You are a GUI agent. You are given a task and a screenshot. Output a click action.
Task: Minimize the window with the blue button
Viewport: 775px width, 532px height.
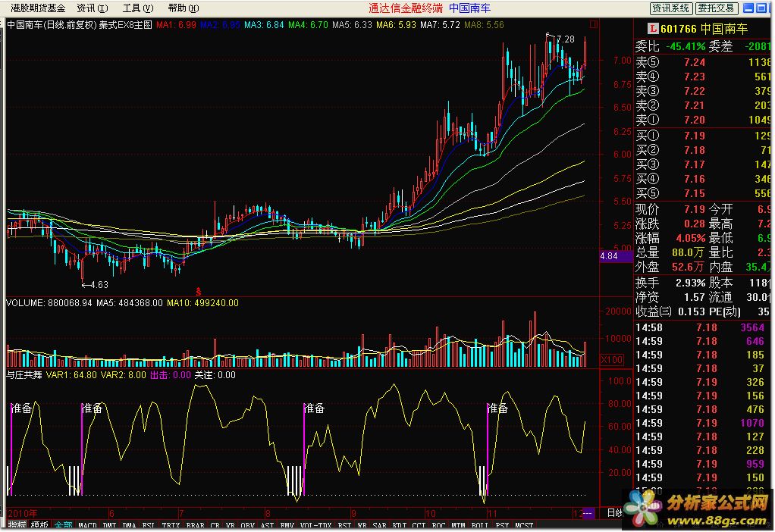[x=748, y=8]
